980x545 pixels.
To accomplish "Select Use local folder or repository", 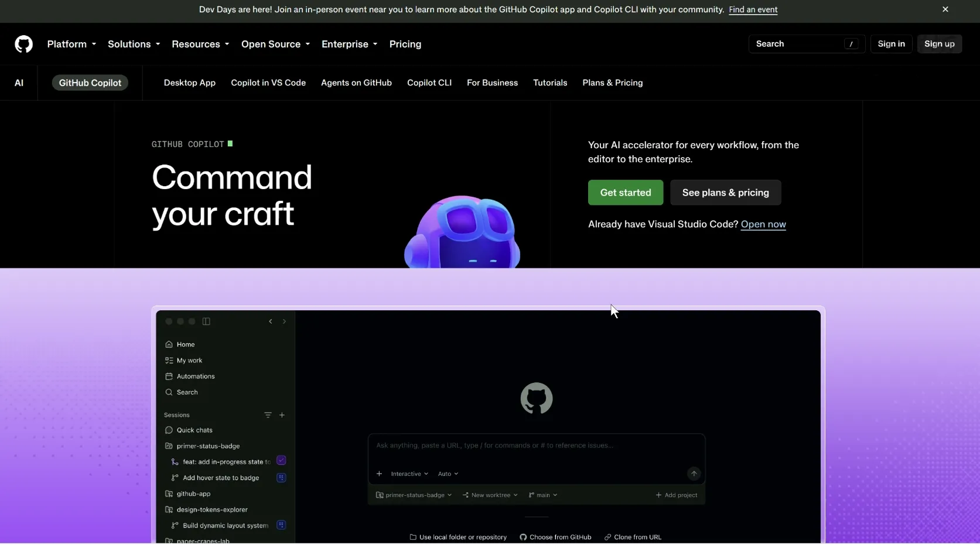I will pos(458,537).
